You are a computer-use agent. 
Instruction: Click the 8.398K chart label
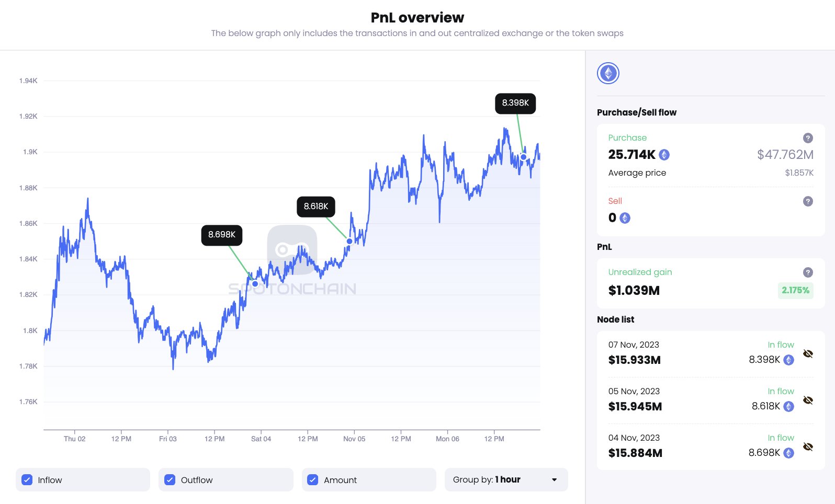pyautogui.click(x=515, y=103)
